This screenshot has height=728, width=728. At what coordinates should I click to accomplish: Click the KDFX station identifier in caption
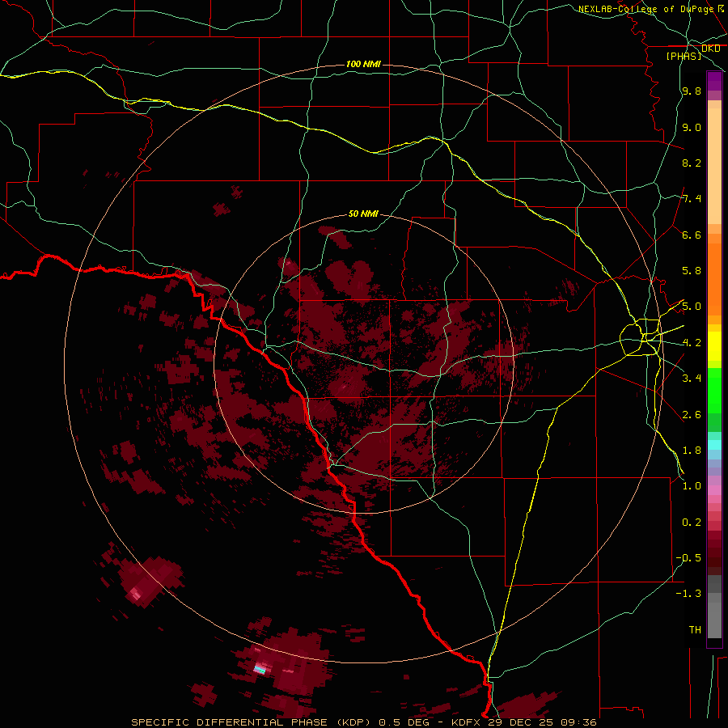pyautogui.click(x=467, y=722)
